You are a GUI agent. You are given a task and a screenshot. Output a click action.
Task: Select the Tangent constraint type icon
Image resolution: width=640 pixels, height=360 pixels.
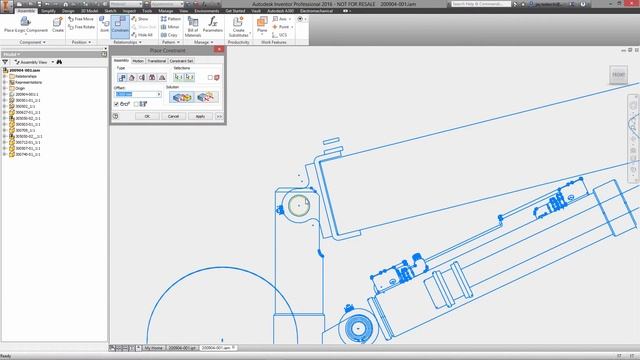pyautogui.click(x=142, y=77)
